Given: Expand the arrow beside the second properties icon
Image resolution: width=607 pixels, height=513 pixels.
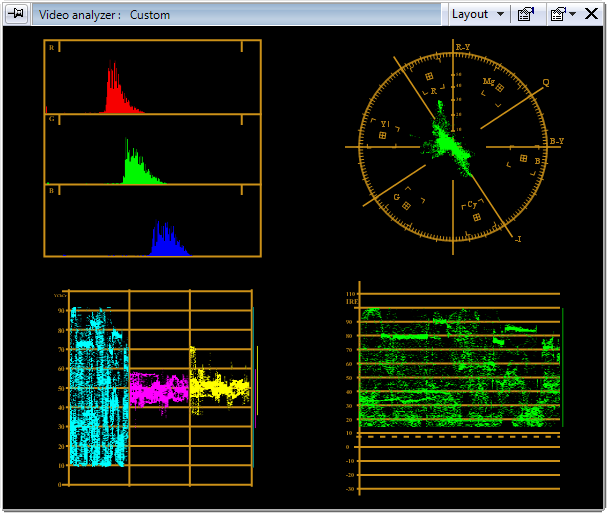Looking at the screenshot, I should pos(573,14).
